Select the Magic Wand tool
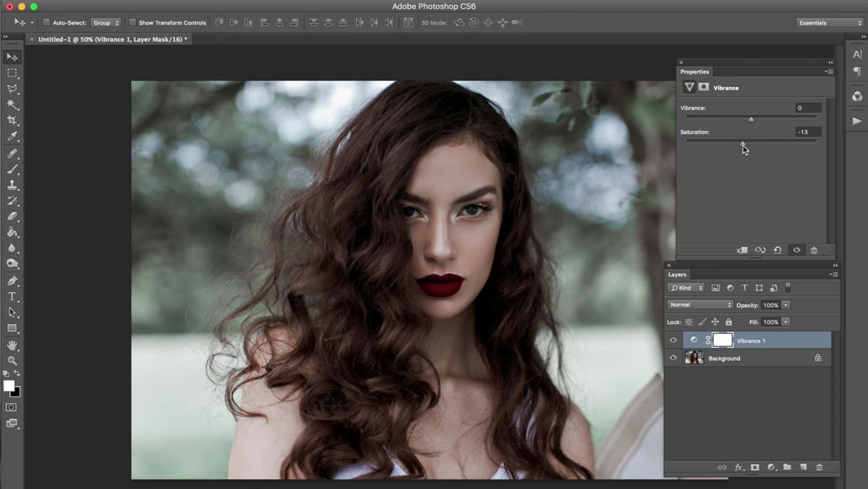Viewport: 868px width, 489px height. pyautogui.click(x=12, y=105)
